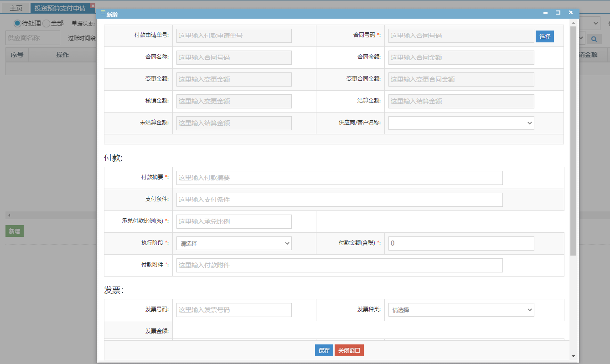The width and height of the screenshot is (610, 364).
Task: Minimize the 新增 dialog window
Action: point(545,13)
